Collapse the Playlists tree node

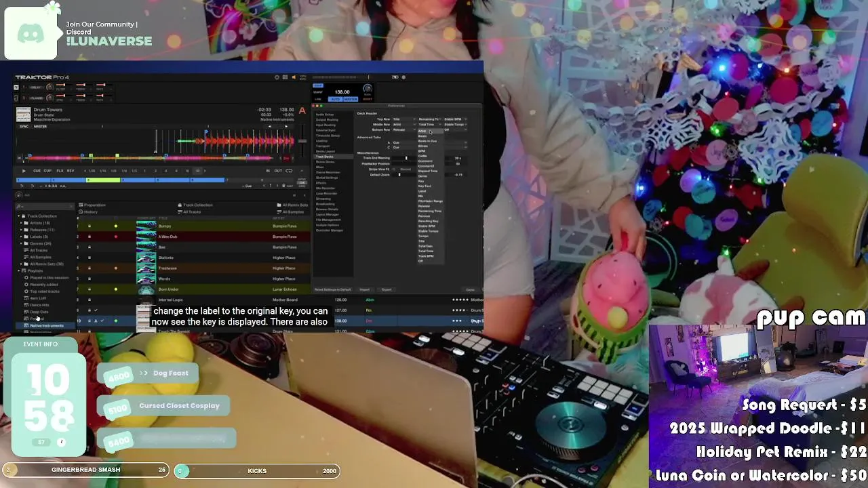(20, 271)
